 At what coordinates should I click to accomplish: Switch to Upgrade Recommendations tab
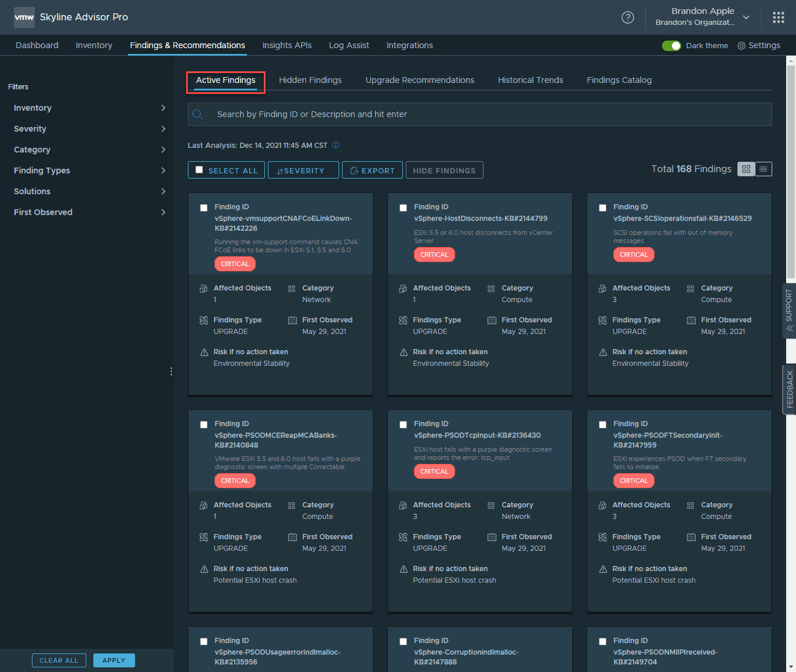(420, 80)
